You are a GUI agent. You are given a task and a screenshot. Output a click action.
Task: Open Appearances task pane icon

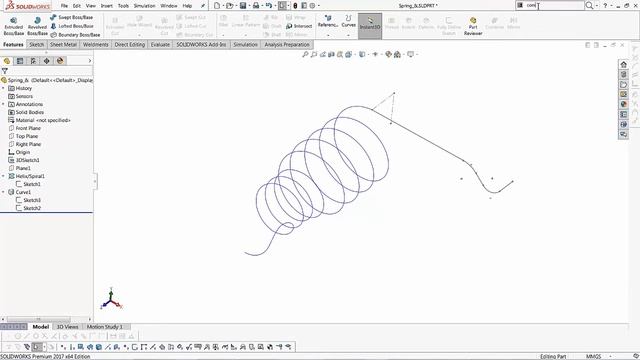coord(623,104)
